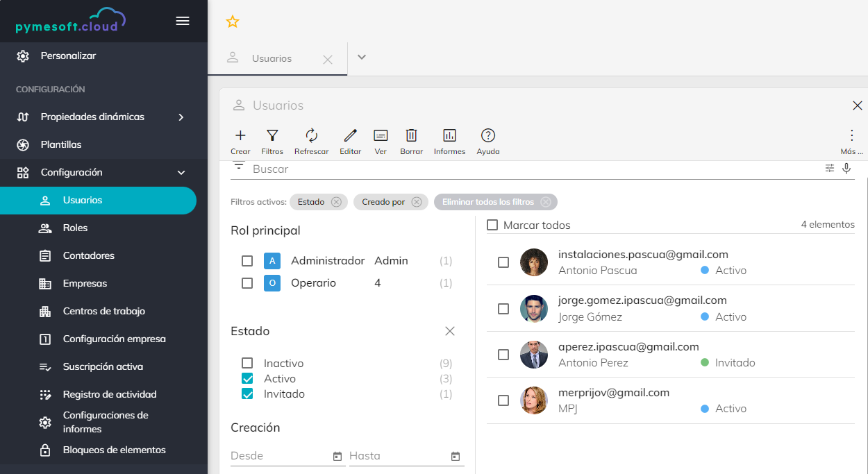868x474 pixels.
Task: Open the Filtros funnel icon
Action: 272,136
